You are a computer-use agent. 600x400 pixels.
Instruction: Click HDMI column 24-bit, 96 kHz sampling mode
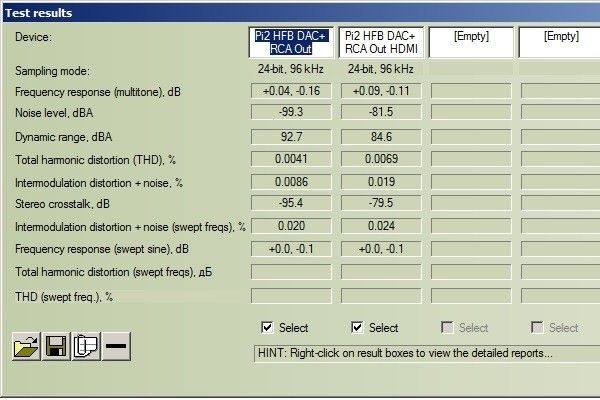tap(381, 69)
